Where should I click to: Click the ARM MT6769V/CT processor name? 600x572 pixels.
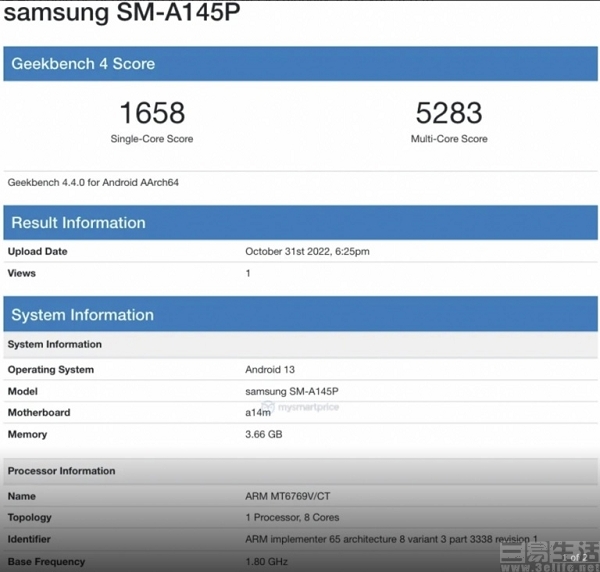click(289, 496)
